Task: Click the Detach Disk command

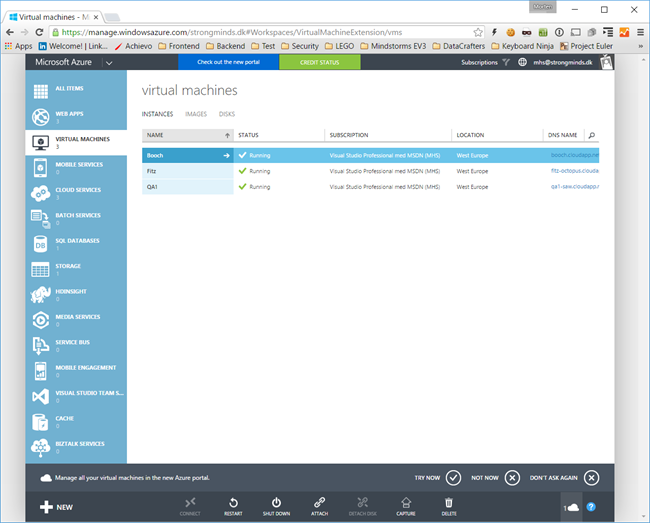Action: pos(363,506)
